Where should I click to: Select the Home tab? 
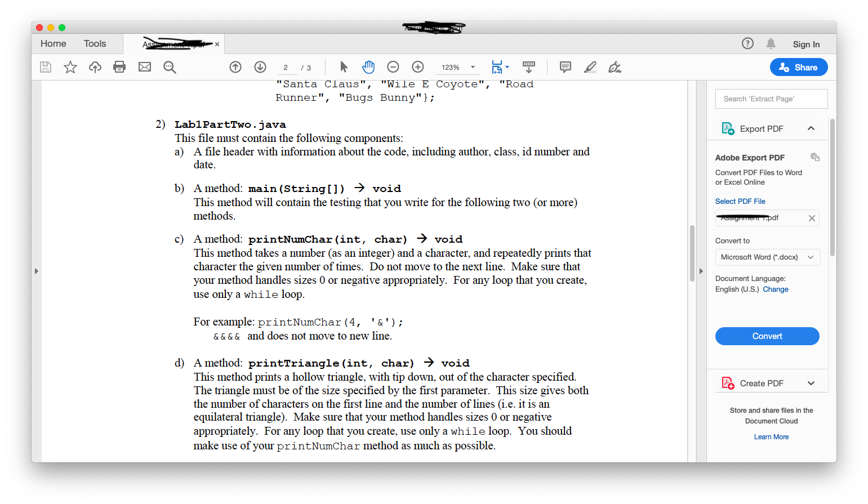click(54, 43)
